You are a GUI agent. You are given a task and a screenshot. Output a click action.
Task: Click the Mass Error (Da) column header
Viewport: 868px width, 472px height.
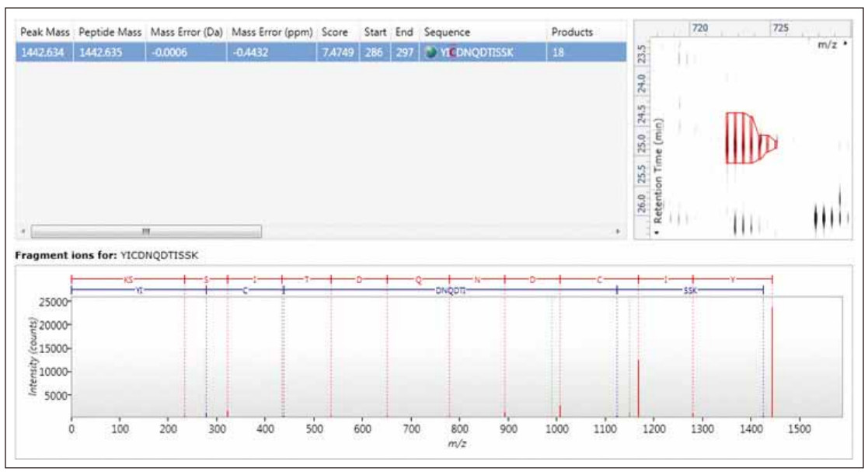(x=186, y=33)
